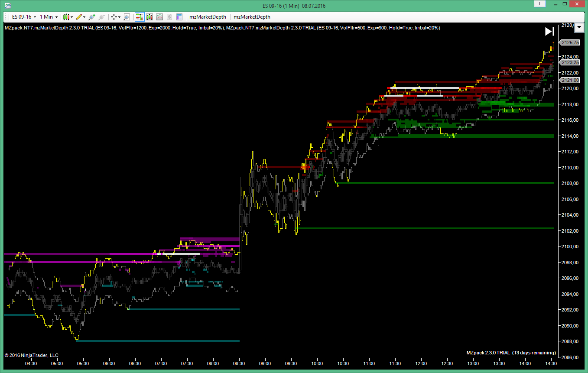This screenshot has width=588, height=373.
Task: Open the candlestick chart style dropdown
Action: pyautogui.click(x=68, y=17)
